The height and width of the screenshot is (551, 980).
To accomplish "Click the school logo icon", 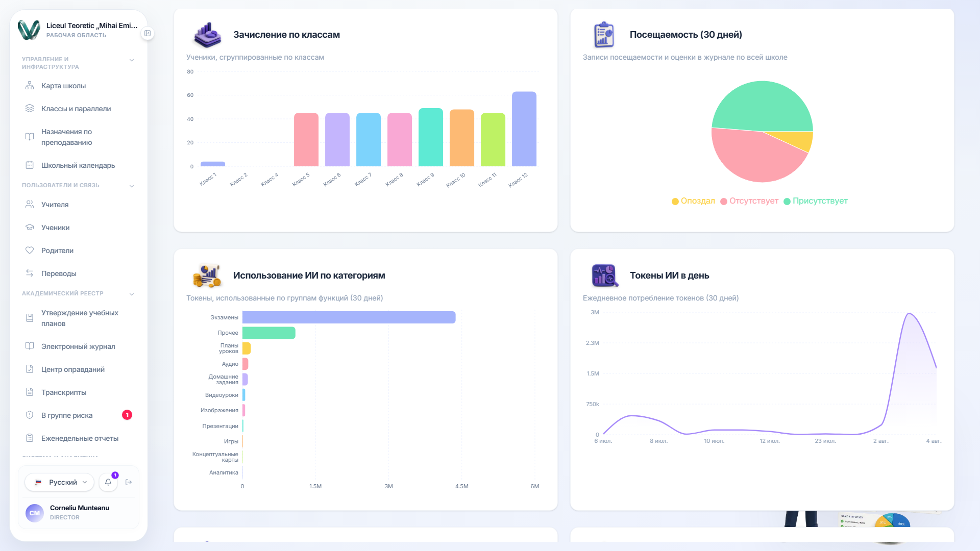I will point(29,30).
